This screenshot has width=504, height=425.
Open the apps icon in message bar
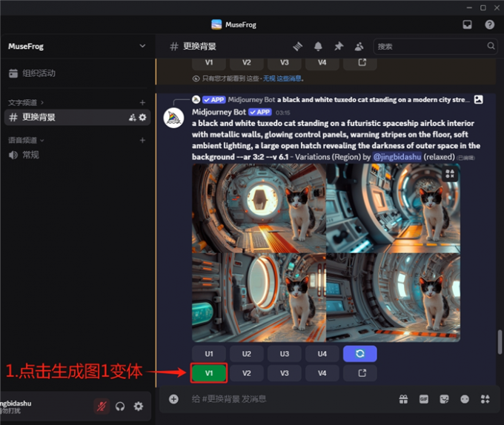pos(485,399)
